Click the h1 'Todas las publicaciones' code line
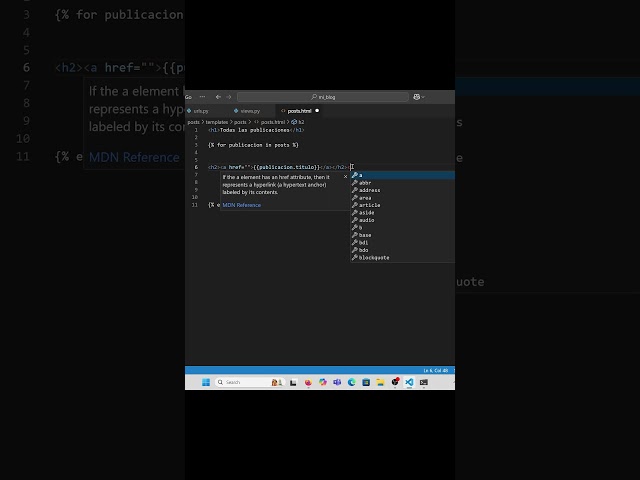640x480 pixels. [x=256, y=130]
